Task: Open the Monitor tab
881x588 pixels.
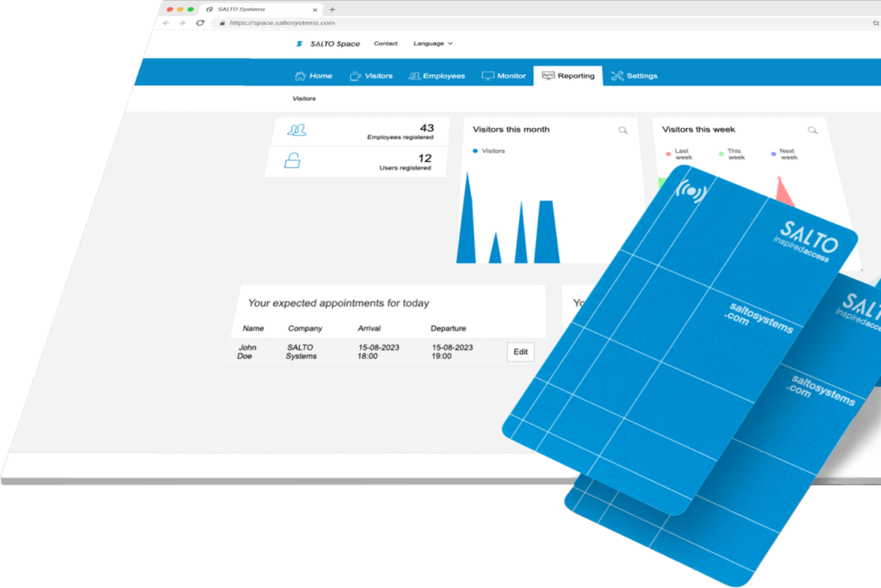Action: 504,76
